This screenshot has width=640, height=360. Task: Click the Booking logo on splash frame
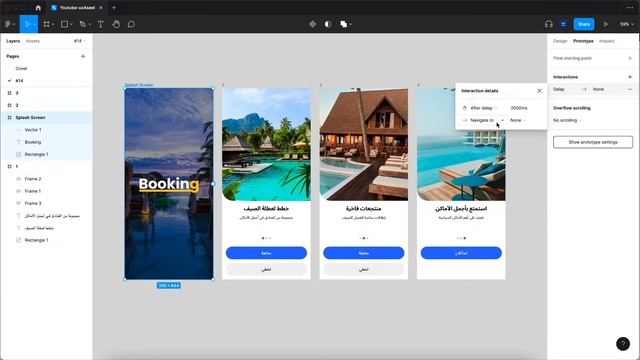[x=169, y=184]
